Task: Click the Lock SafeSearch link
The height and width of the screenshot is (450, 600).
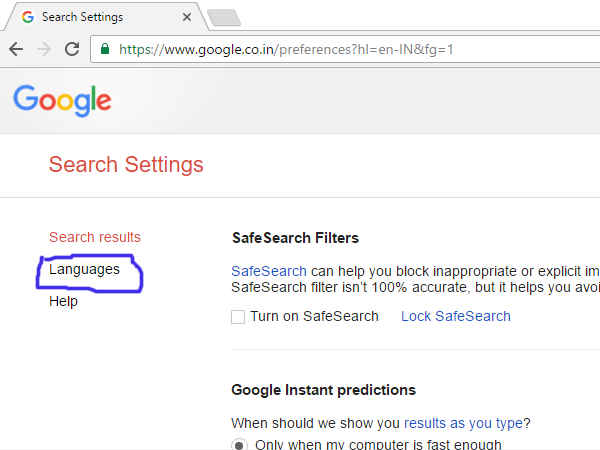Action: point(456,316)
